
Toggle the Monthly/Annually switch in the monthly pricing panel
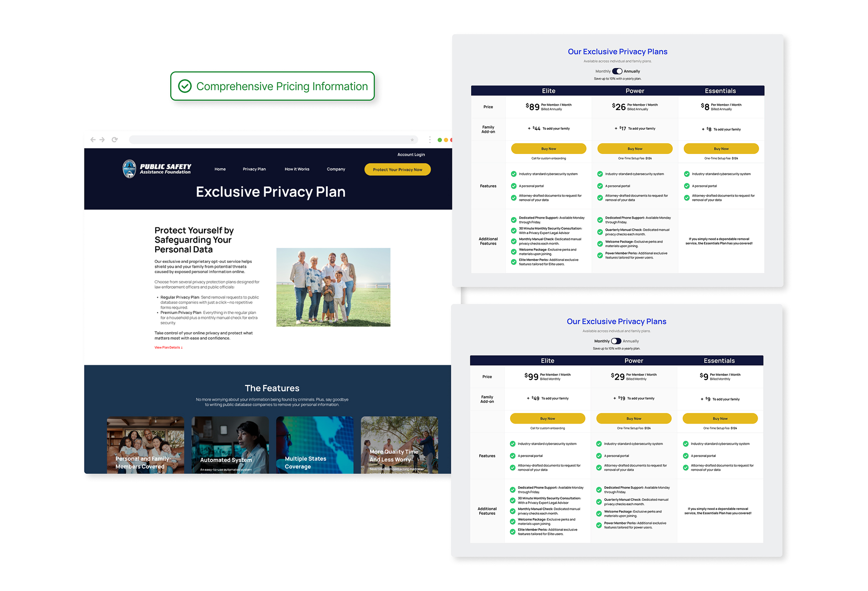(616, 341)
